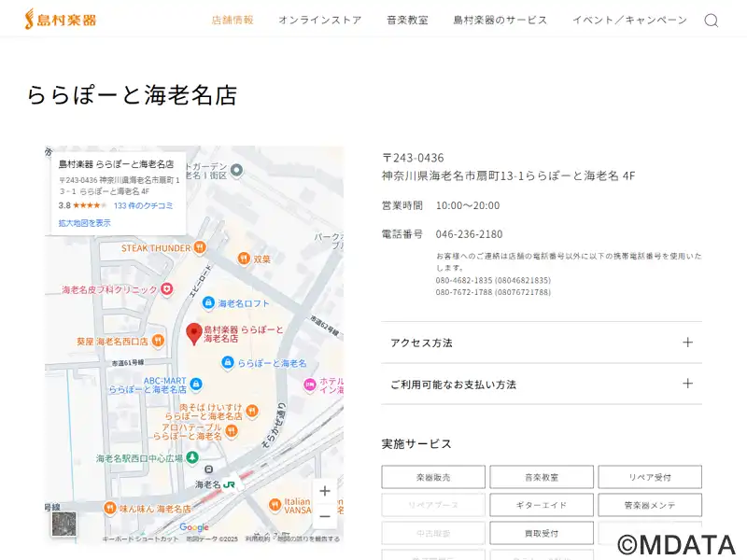The image size is (747, 560).
Task: Switch map to satellite view thumbnail
Action: 63,524
